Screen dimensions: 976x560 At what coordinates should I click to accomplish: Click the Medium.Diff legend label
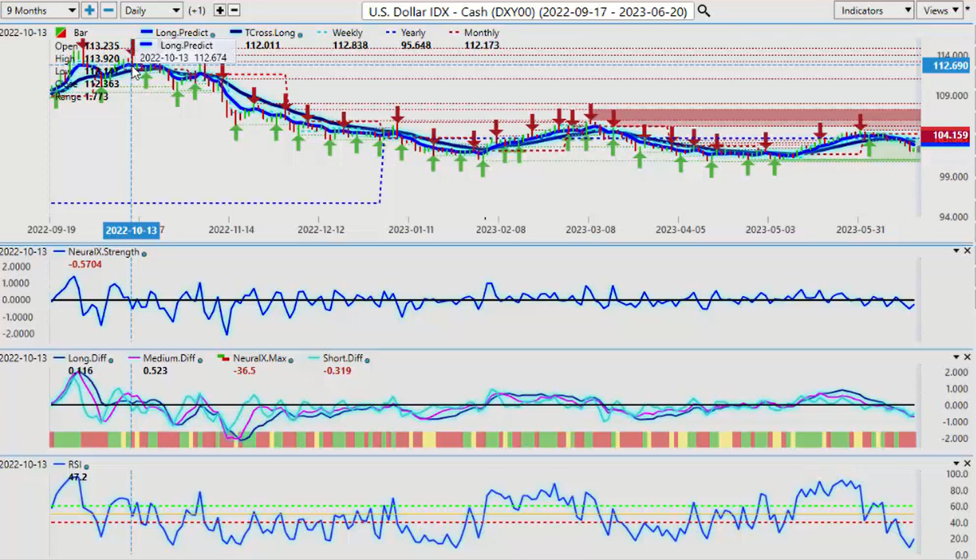[169, 358]
